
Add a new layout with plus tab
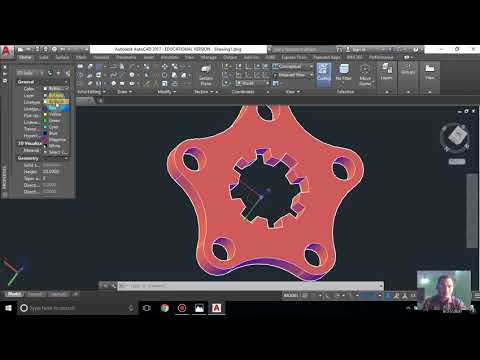coord(75,294)
